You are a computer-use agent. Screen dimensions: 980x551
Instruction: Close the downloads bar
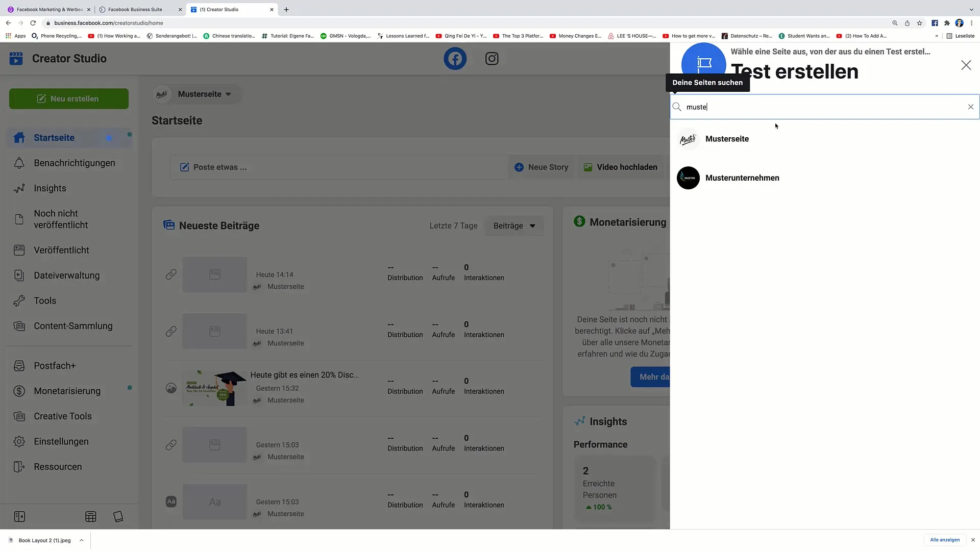point(973,540)
